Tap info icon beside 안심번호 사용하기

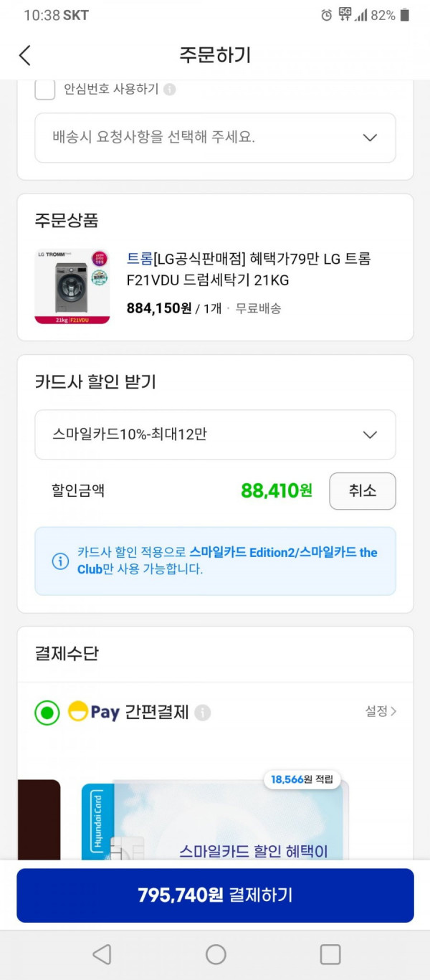click(x=169, y=90)
